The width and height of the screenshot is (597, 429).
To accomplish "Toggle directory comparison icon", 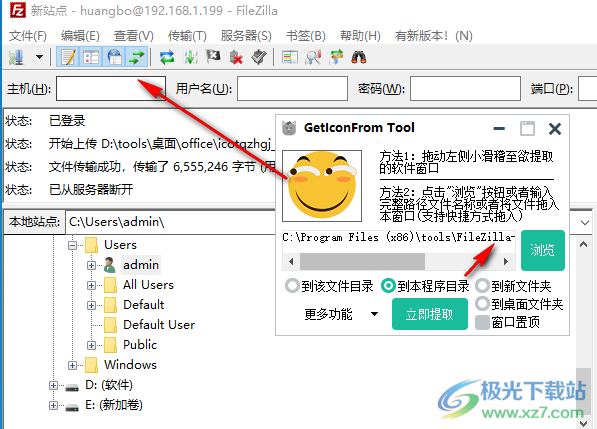I will pos(313,57).
